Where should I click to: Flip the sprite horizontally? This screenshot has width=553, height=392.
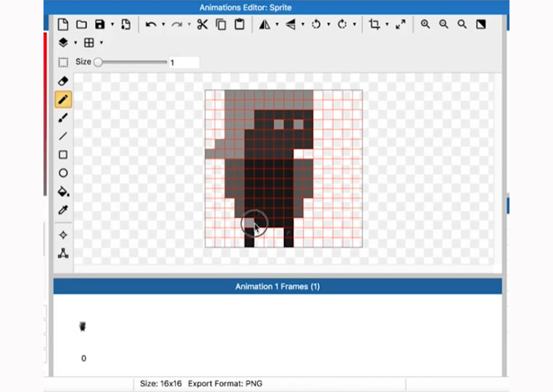point(265,25)
